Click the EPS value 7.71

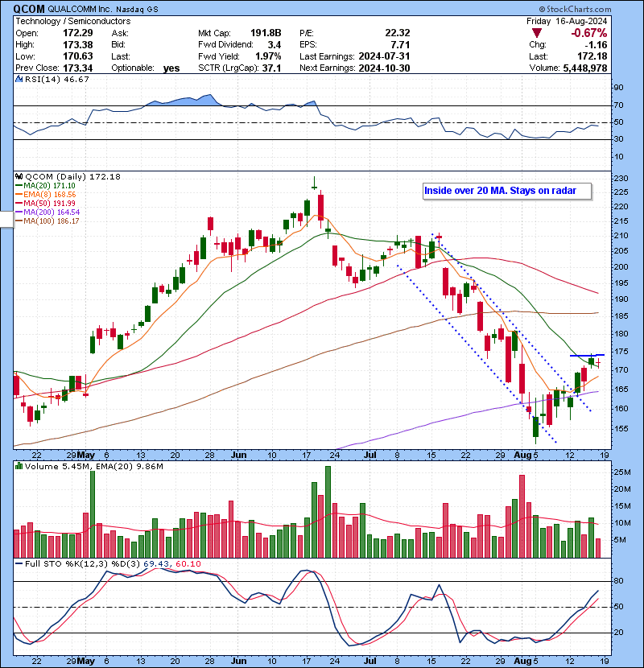[400, 45]
